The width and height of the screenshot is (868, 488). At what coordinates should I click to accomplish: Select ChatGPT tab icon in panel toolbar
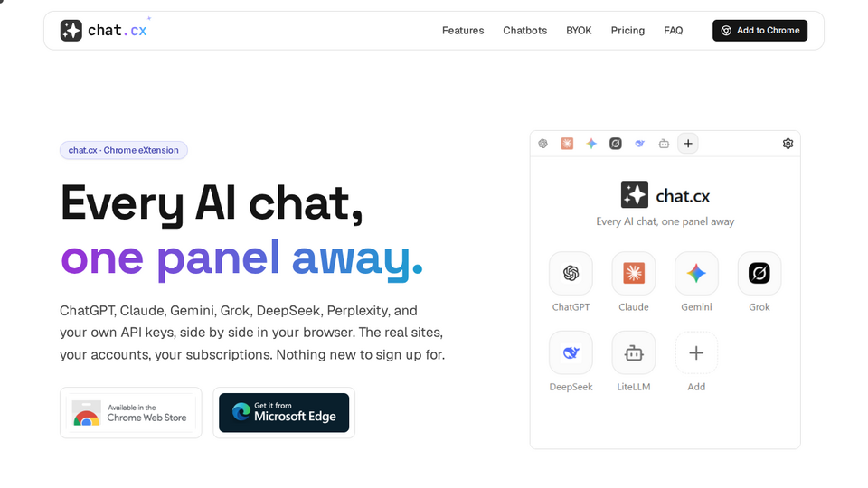point(543,144)
